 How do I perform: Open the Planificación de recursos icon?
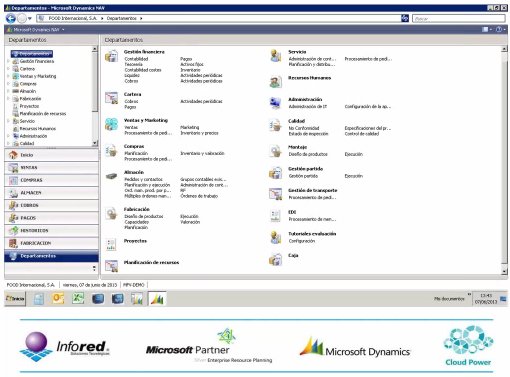coord(112,266)
